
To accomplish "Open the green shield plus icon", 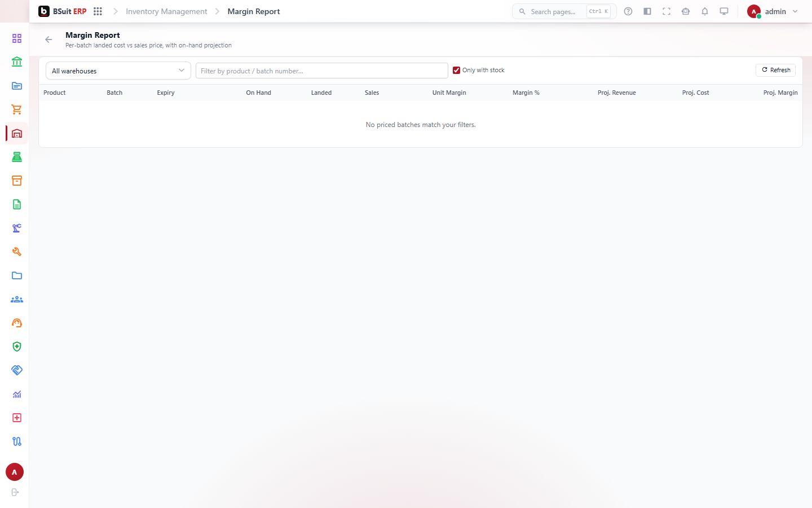I will coord(17,347).
